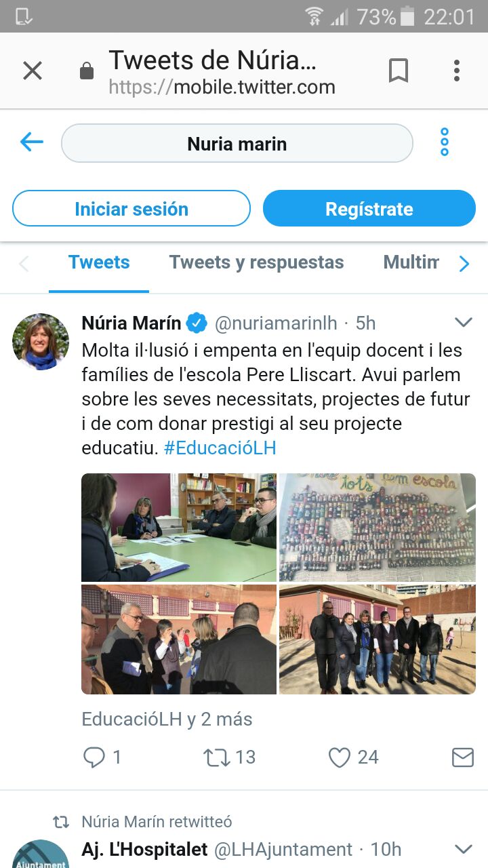Viewport: 488px width, 868px height.
Task: Switch to Tweets y respuestas tab
Action: pos(256,262)
